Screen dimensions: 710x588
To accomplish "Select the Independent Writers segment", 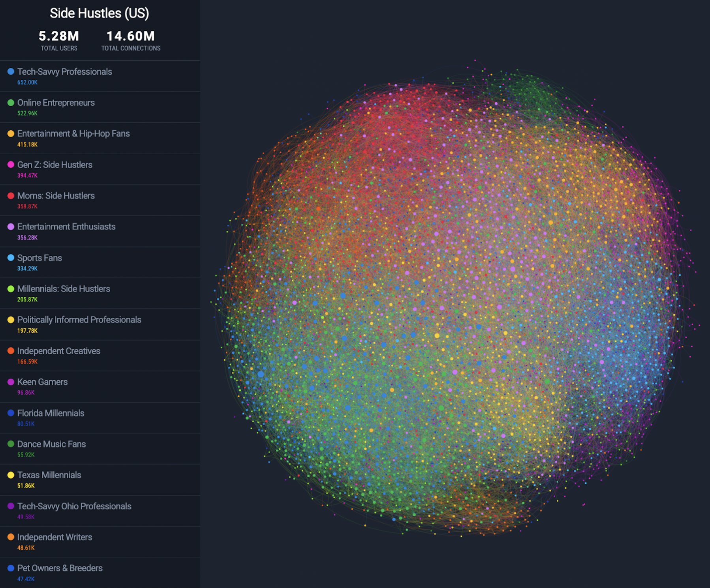I will tap(100, 542).
